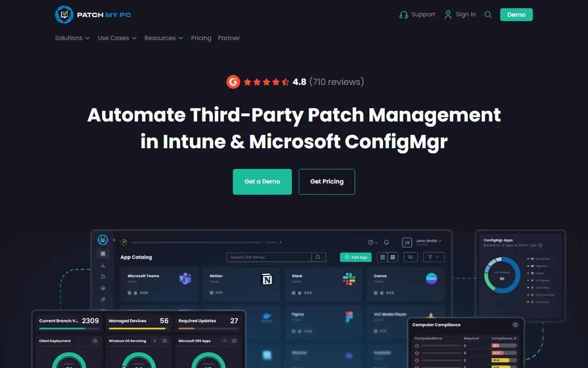The width and height of the screenshot is (588, 368).
Task: Select the history sidebar icon
Action: point(103,277)
